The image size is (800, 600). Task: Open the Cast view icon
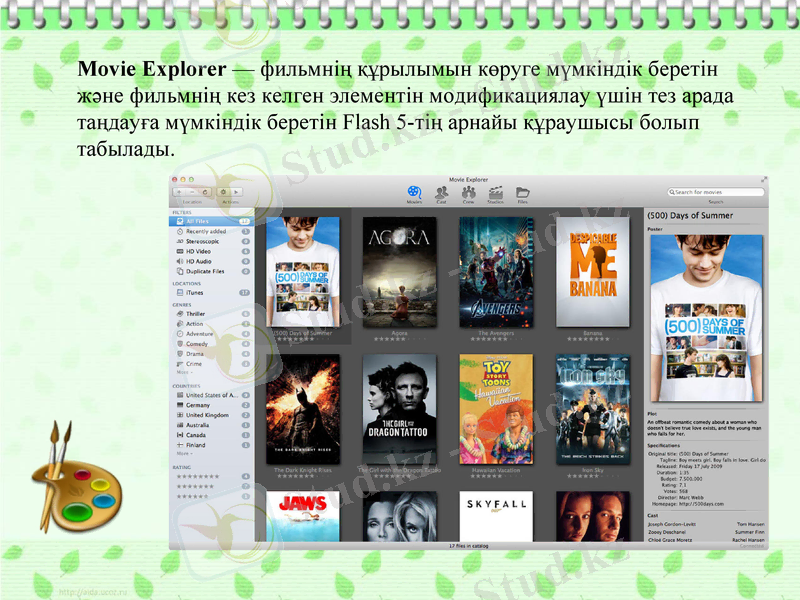pyautogui.click(x=441, y=193)
